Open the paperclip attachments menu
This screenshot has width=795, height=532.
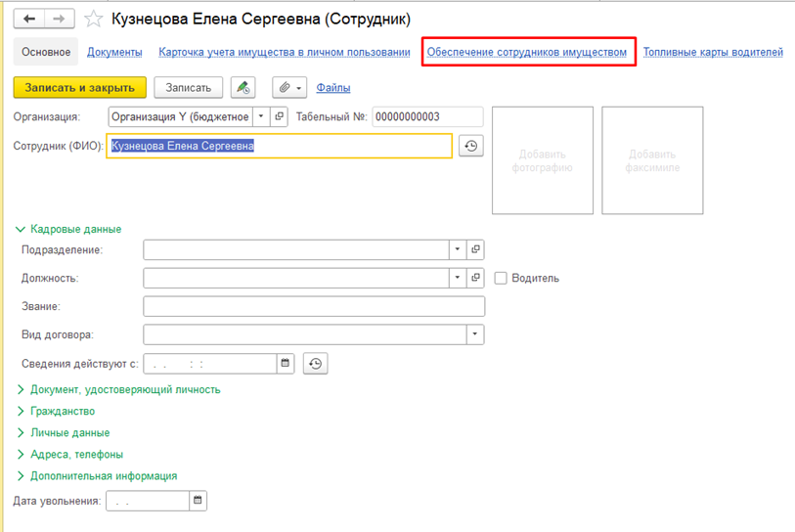tap(289, 88)
